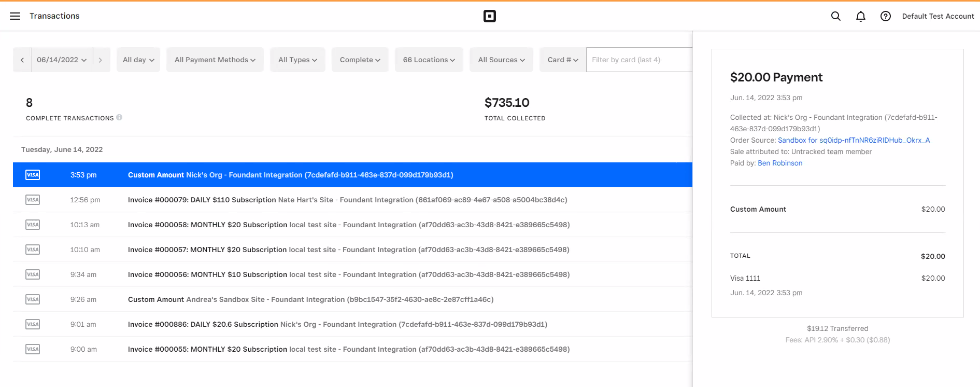Click Visa icon on 10:10 am row
Viewport: 980px width, 387px height.
coord(33,250)
